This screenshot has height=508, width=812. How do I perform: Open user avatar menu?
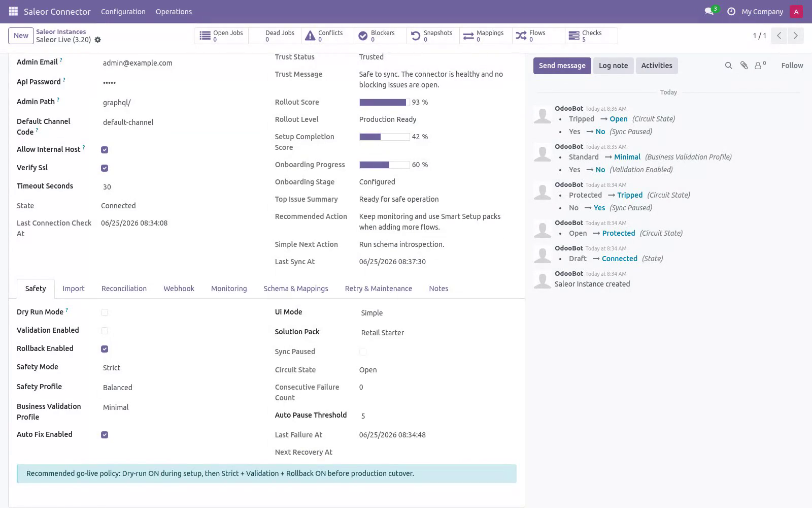click(x=796, y=11)
